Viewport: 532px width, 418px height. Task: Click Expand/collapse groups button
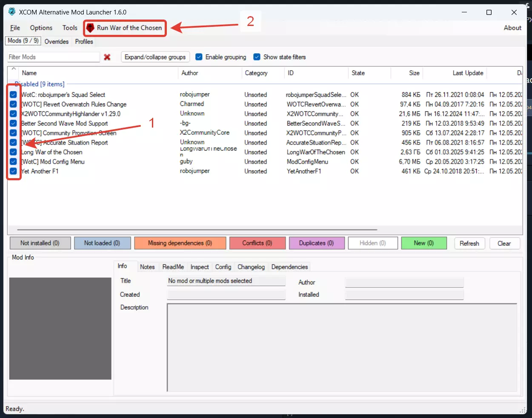[155, 57]
